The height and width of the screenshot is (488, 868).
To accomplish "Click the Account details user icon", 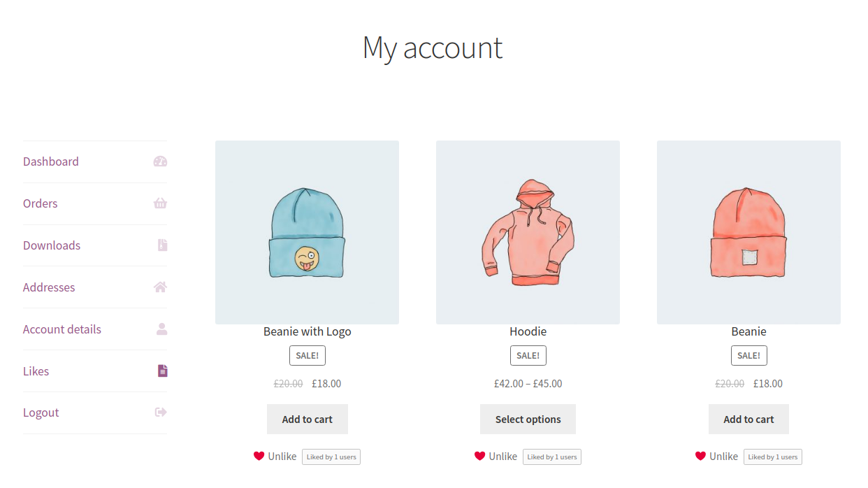I will point(160,329).
